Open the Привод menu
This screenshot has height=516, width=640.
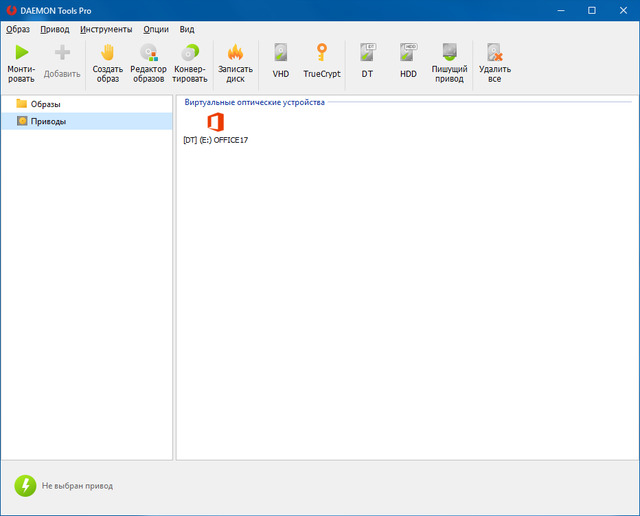coord(55,29)
